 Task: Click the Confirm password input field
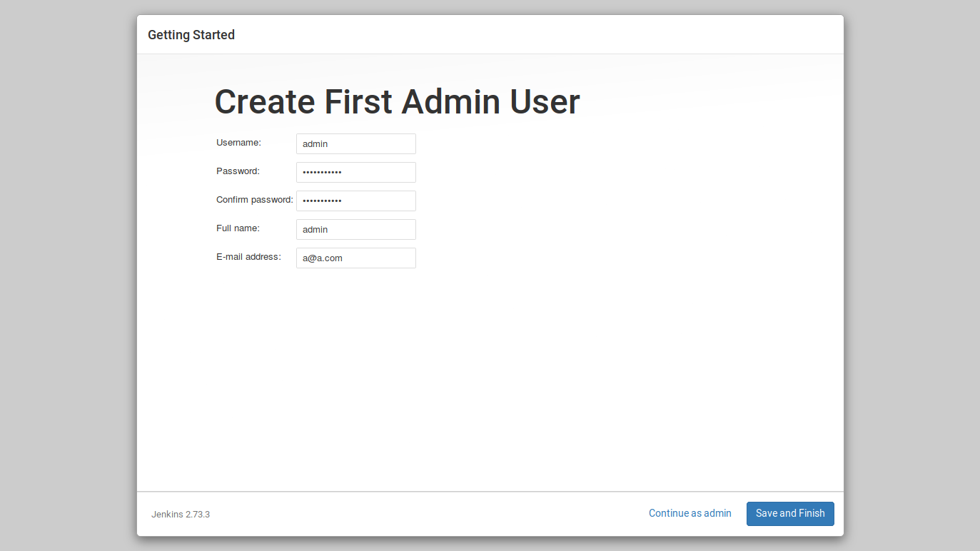[x=355, y=201]
